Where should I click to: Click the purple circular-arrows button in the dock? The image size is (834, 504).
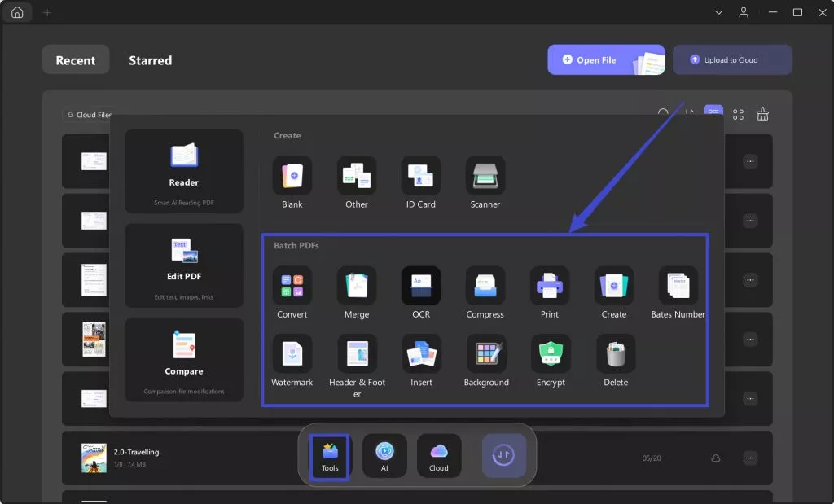tap(503, 456)
